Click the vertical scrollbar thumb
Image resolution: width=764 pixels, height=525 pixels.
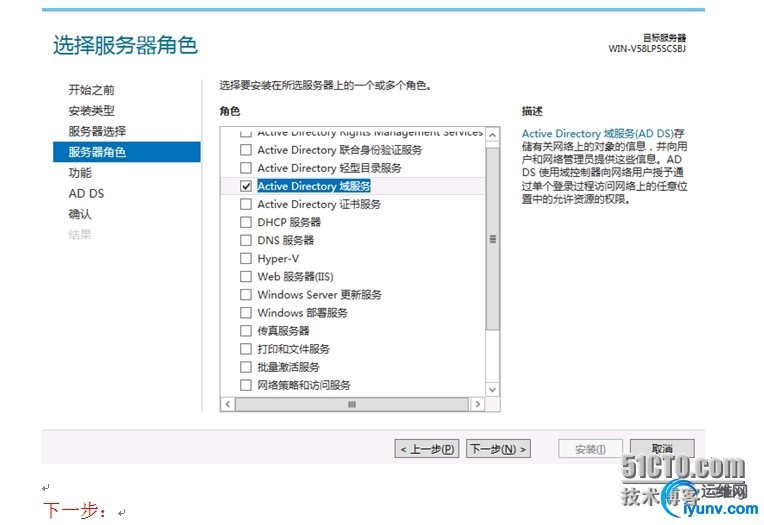493,239
